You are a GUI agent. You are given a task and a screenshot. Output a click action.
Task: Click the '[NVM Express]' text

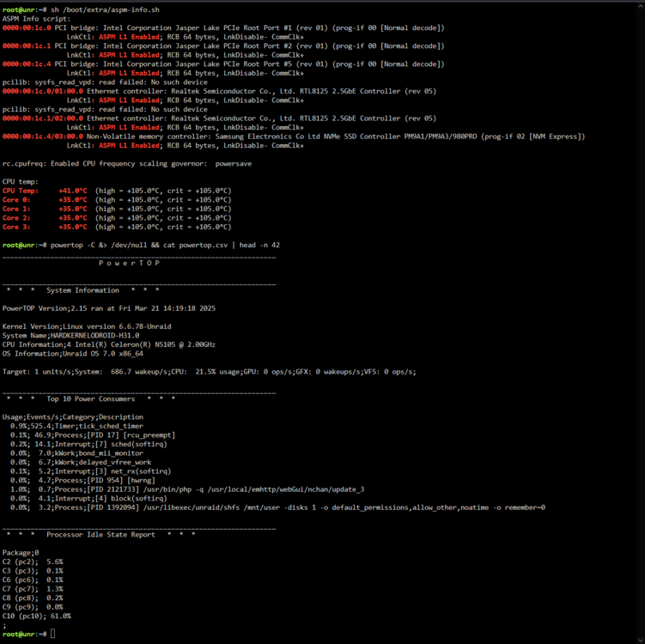pos(557,137)
